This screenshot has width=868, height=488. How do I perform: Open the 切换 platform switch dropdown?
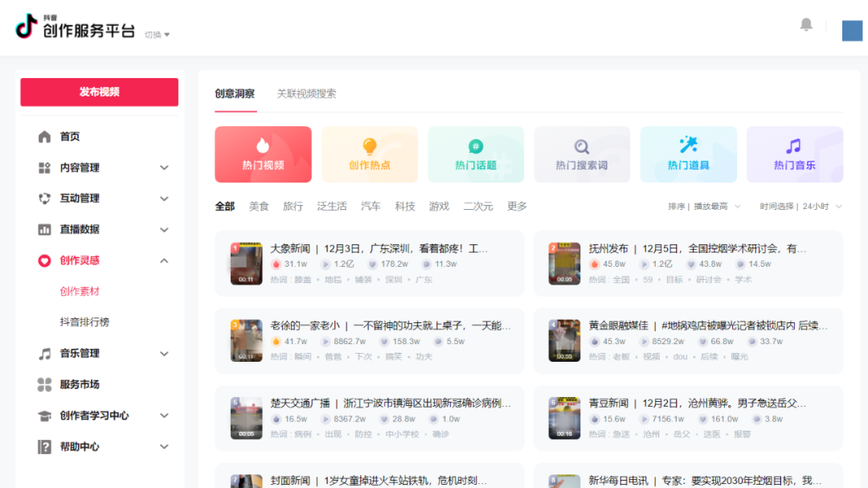tap(158, 35)
